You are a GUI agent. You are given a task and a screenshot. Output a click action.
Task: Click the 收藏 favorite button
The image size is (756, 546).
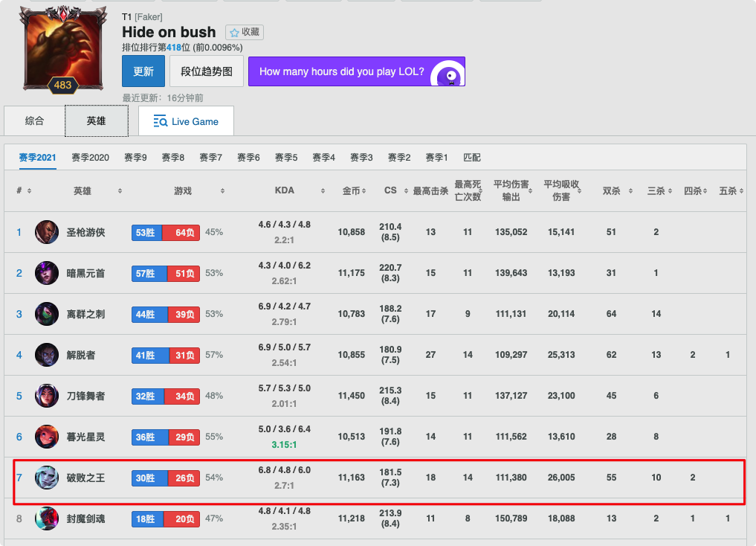(x=245, y=32)
